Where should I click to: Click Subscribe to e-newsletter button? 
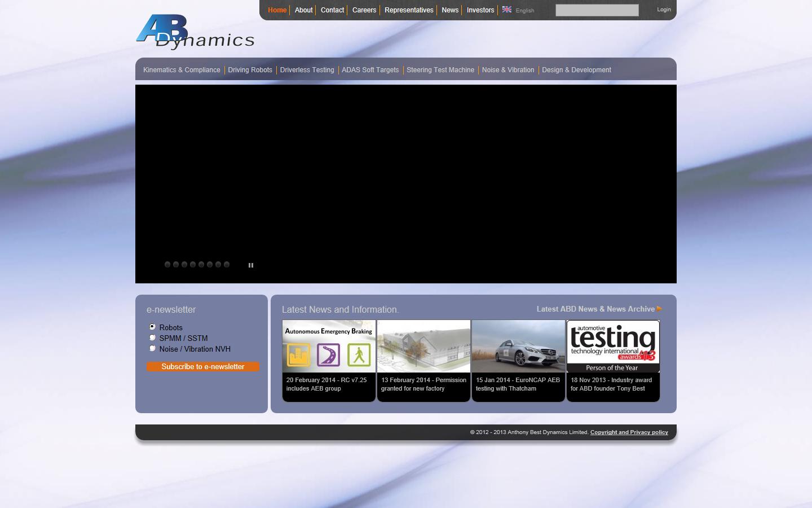coord(202,366)
